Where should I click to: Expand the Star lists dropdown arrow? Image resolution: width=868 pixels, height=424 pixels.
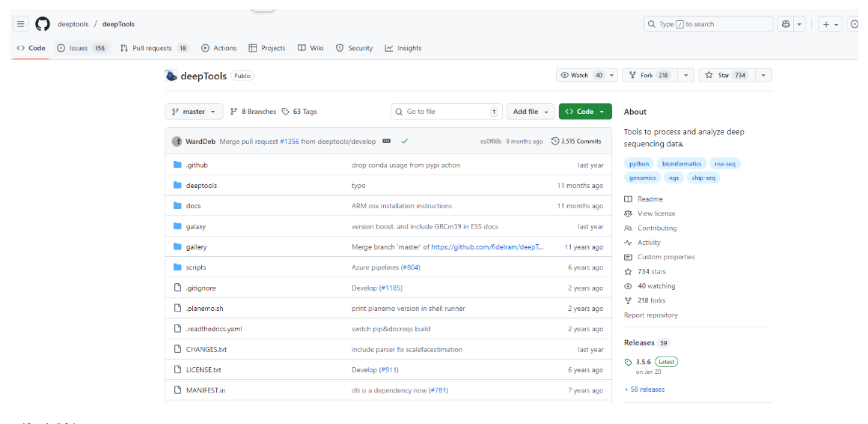click(764, 76)
